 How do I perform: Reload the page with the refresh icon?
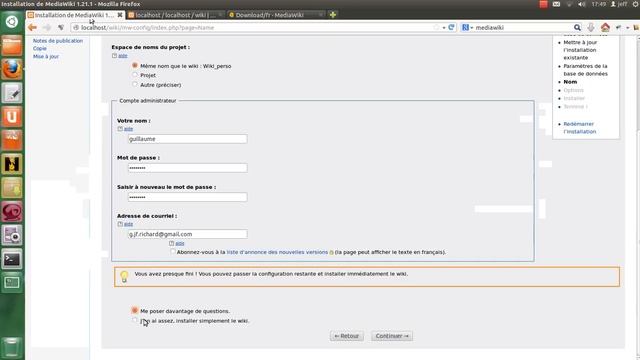point(451,27)
